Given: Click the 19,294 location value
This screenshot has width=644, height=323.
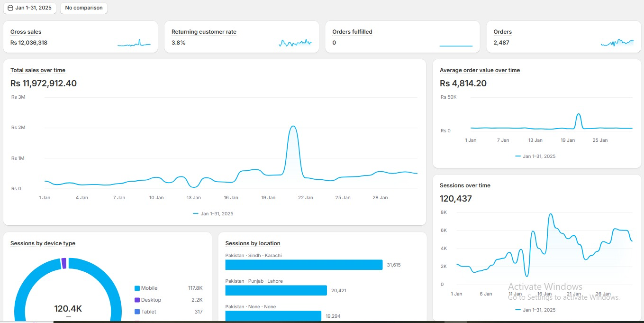Looking at the screenshot, I should pyautogui.click(x=333, y=316).
